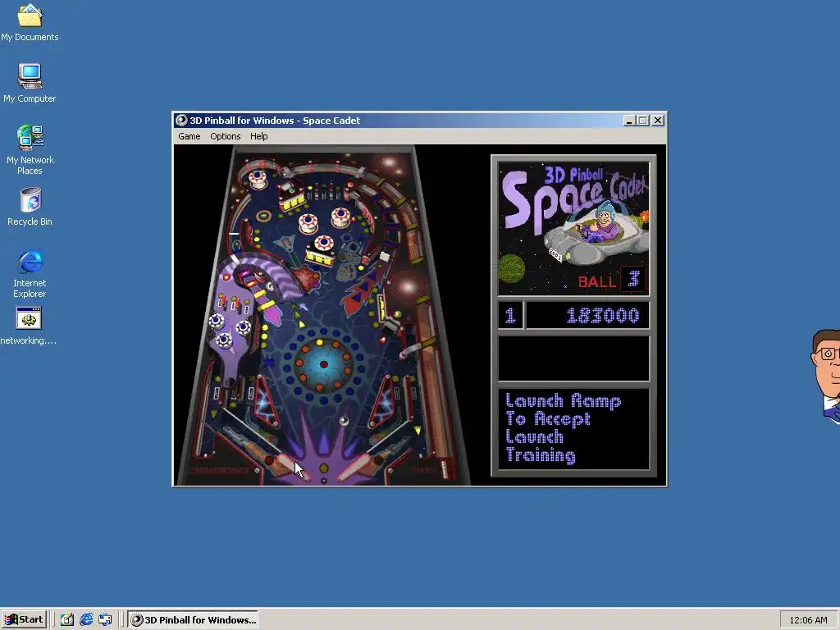Click the blue circular target in table center
Screen dimensions: 840x630
tap(323, 364)
